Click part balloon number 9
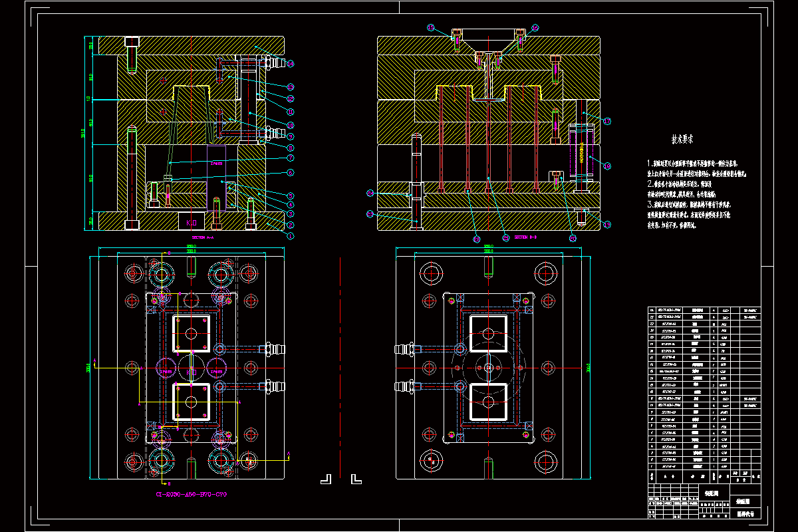Viewport: 798px width, 532px height. (x=291, y=136)
